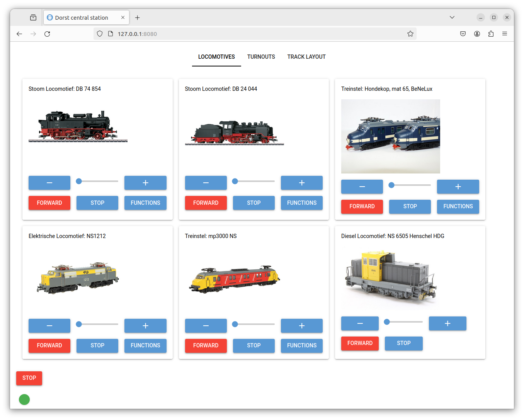Viewport: 524px width, 420px height.
Task: Click minus icon for NS 6505 diesel
Action: pyautogui.click(x=360, y=323)
